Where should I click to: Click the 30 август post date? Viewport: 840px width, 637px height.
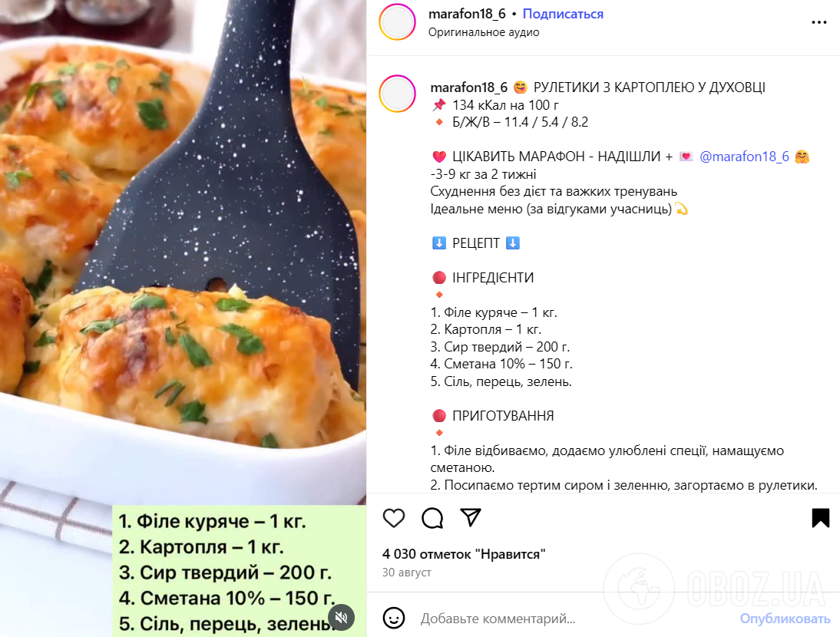pyautogui.click(x=407, y=573)
